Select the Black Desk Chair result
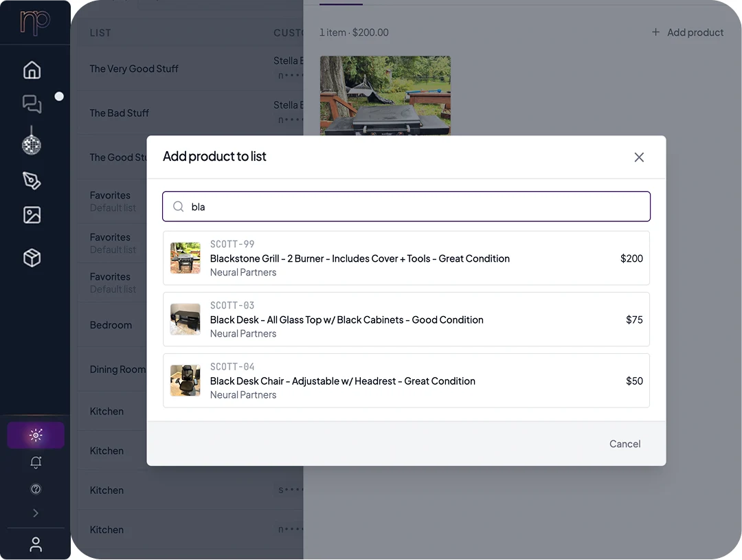Viewport: 742px width, 560px height. (406, 381)
